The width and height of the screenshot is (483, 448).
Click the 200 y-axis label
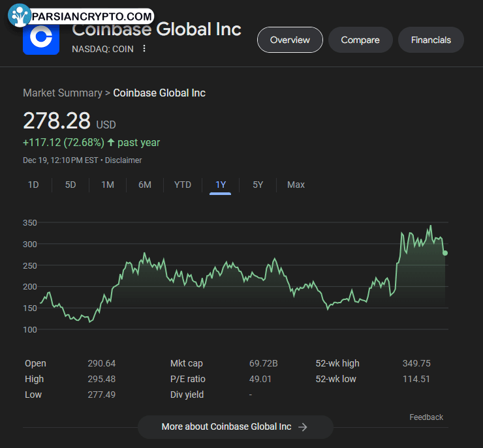(x=30, y=287)
